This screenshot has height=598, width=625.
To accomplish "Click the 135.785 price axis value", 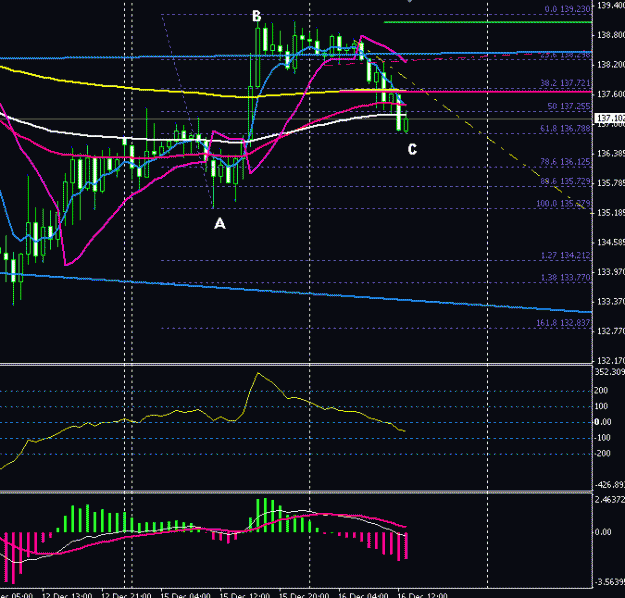I will click(x=610, y=183).
